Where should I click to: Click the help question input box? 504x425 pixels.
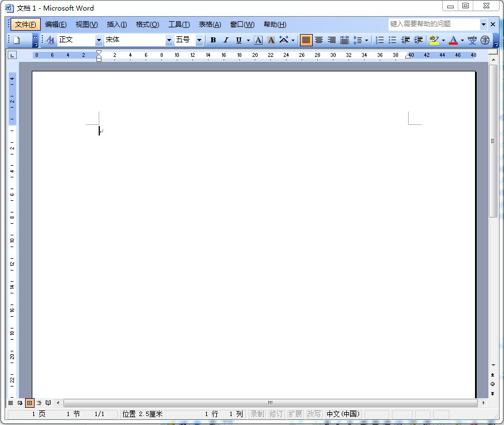pos(434,24)
